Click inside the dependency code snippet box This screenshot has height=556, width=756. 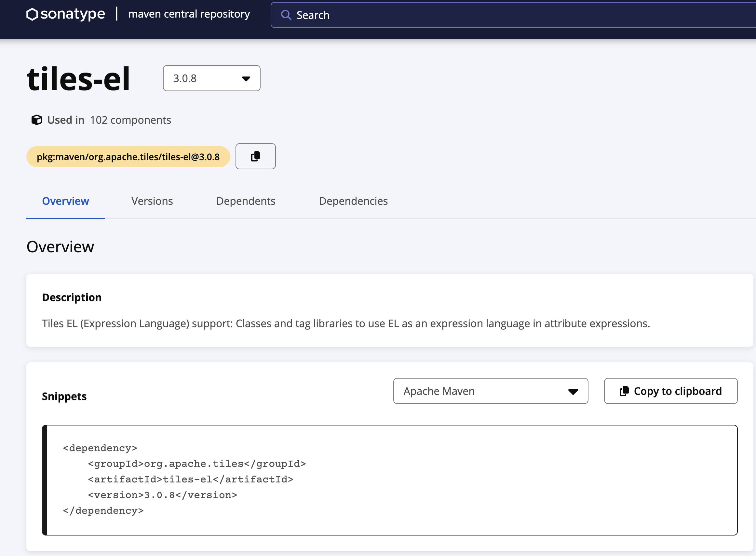[x=389, y=480]
